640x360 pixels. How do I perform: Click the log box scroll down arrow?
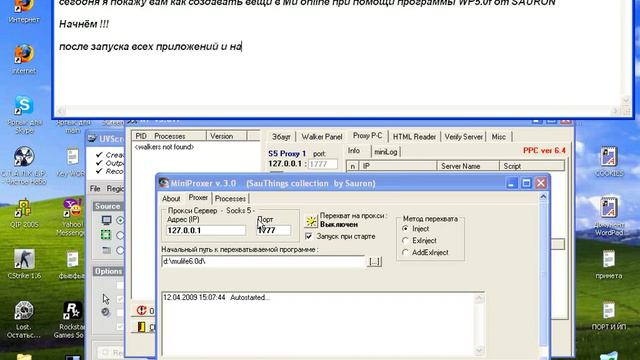pos(479,350)
